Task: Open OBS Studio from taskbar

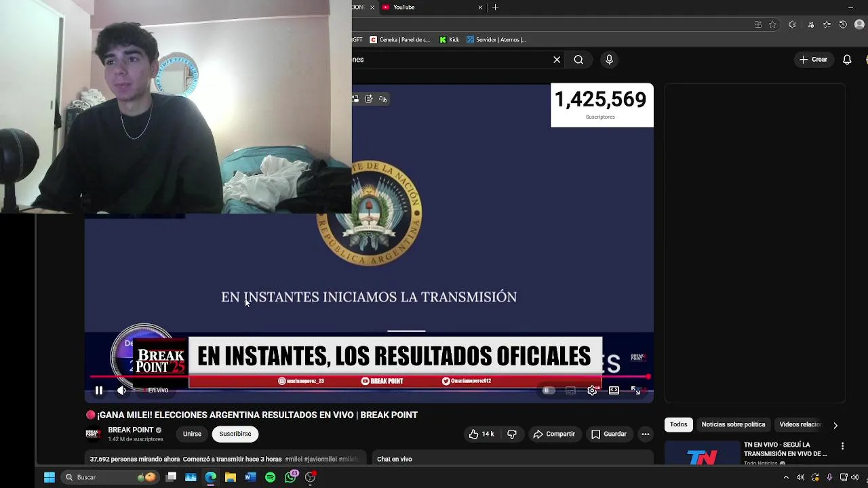Action: click(311, 477)
